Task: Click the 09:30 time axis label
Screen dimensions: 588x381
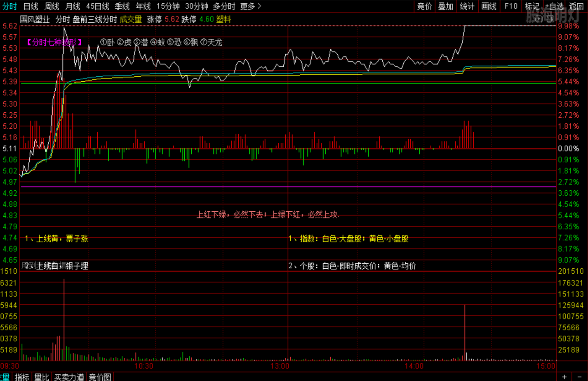Action: [9, 366]
